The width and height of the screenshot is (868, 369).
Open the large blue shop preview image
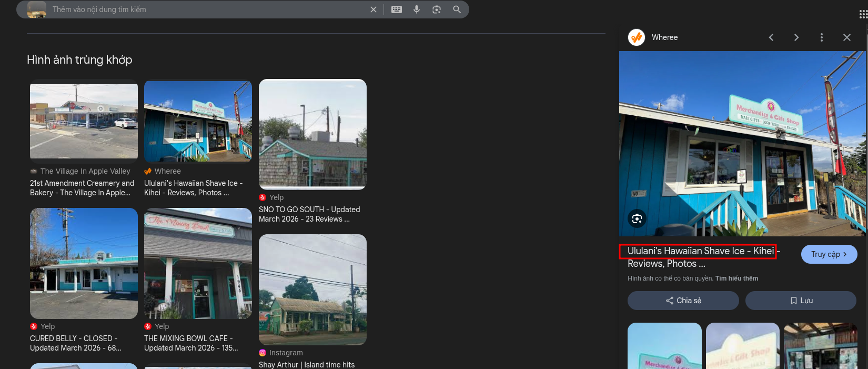click(742, 144)
